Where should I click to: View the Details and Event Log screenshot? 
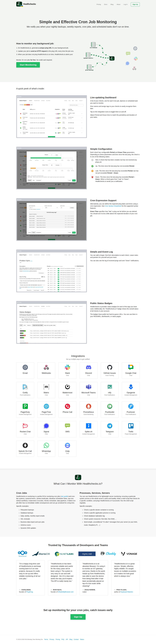(51, 271)
